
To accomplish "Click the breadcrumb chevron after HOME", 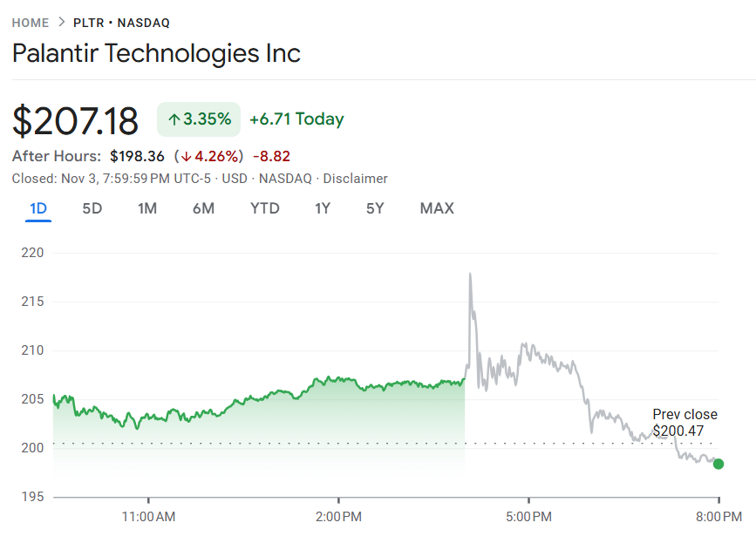I will [x=61, y=23].
